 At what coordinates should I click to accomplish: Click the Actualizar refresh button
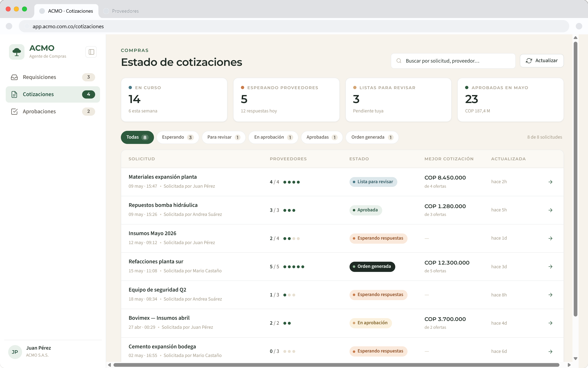click(542, 61)
